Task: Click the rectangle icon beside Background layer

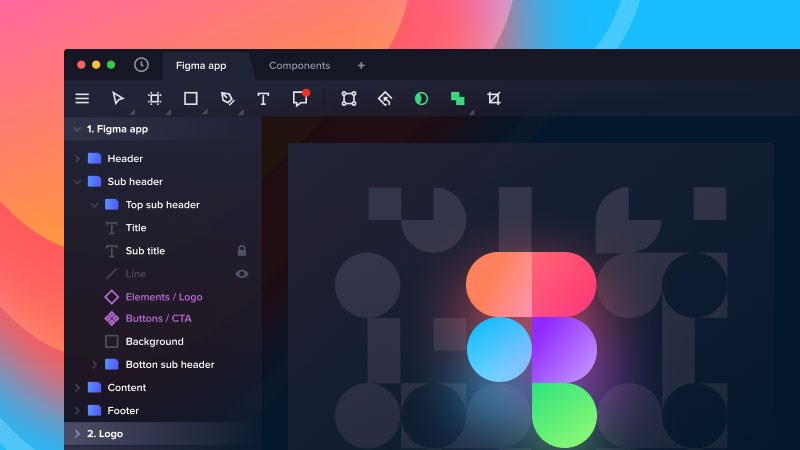Action: 112,341
